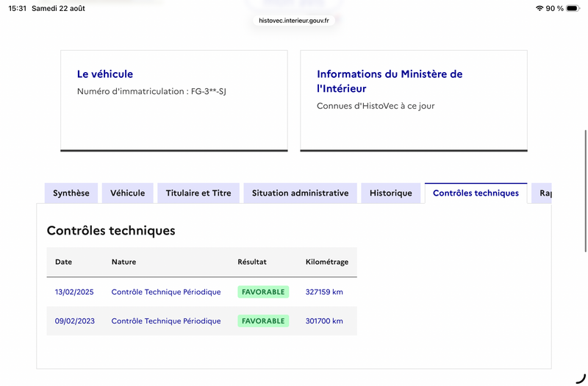Click the Kilométrage column header
The image size is (588, 386).
[327, 262]
